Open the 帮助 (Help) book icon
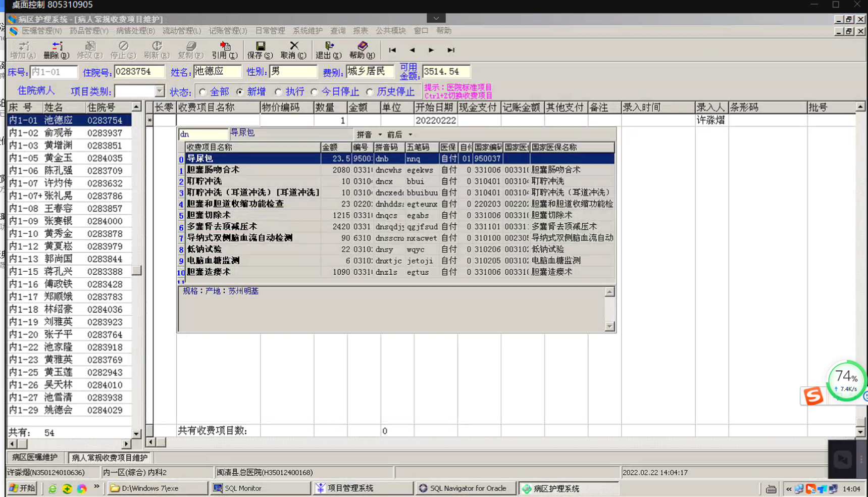The image size is (868, 497). click(362, 49)
